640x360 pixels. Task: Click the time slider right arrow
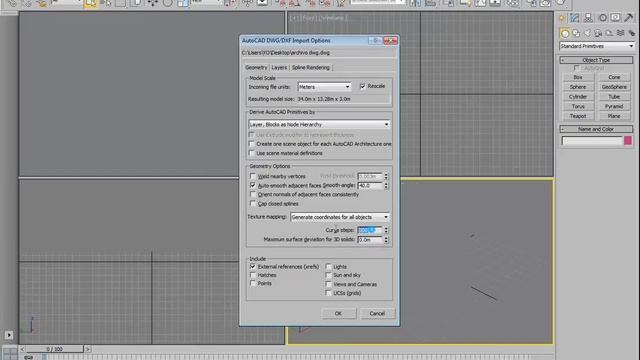point(87,349)
